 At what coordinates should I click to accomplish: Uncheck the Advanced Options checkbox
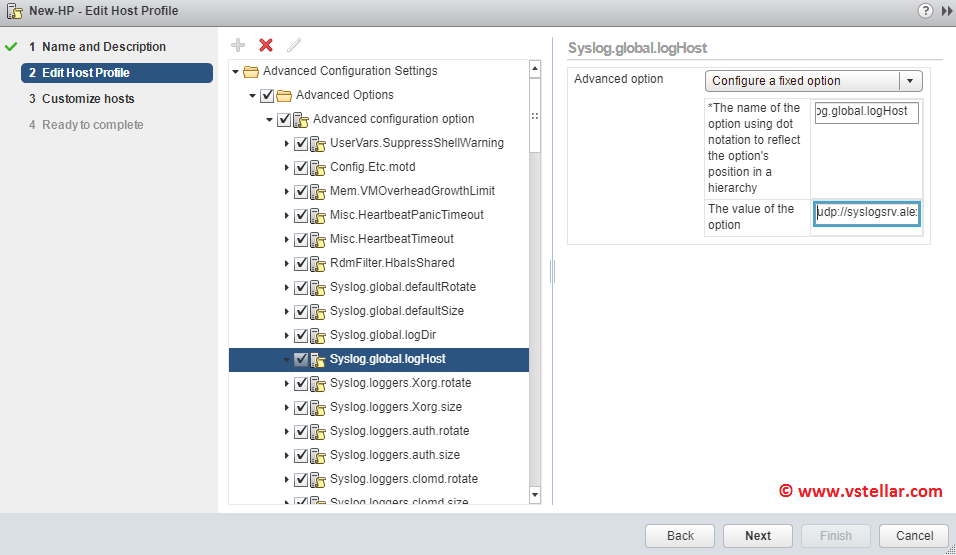(x=267, y=95)
